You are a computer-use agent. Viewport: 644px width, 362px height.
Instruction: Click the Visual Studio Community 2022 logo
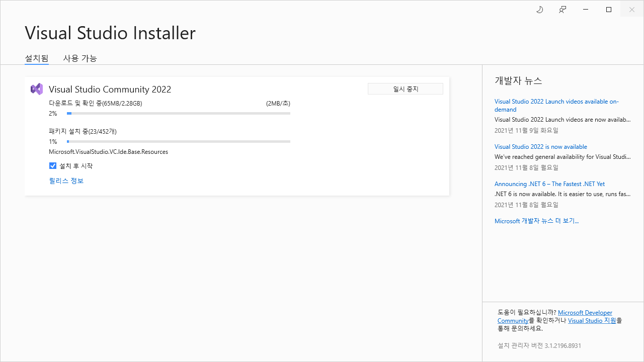tap(37, 89)
